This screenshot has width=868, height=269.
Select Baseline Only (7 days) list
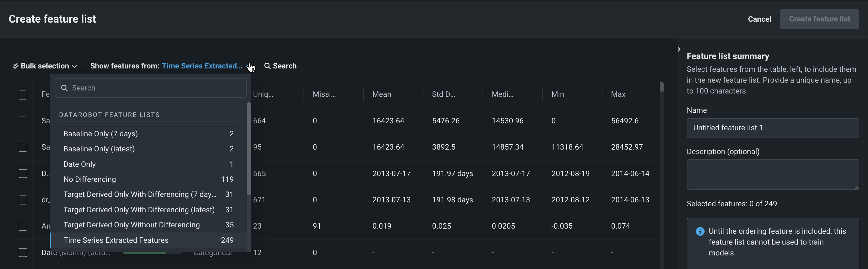click(100, 134)
